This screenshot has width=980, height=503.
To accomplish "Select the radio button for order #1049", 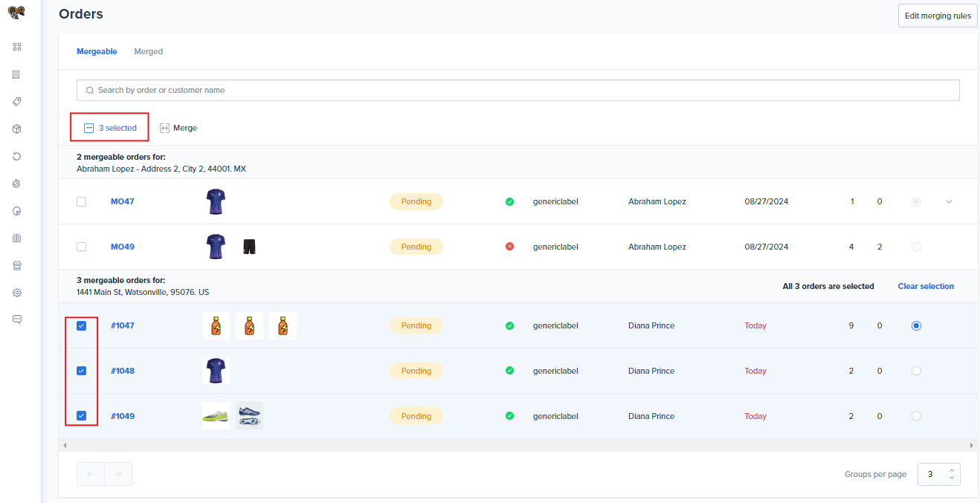I will pos(916,416).
